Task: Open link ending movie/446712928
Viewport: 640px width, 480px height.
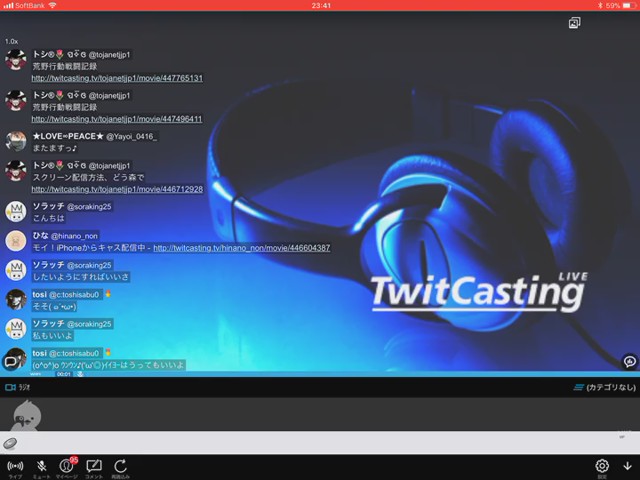Action: tap(117, 189)
